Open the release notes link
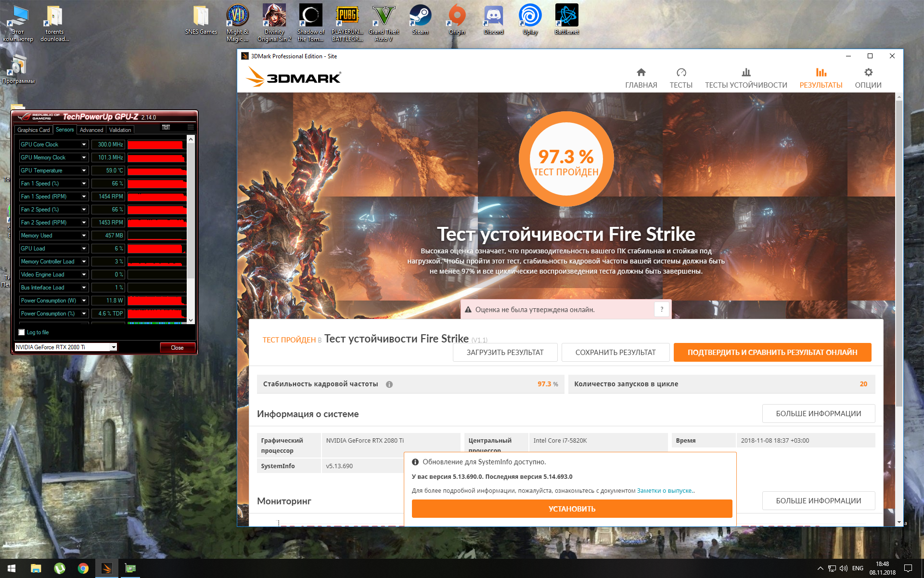Image resolution: width=924 pixels, height=578 pixels. coord(665,491)
